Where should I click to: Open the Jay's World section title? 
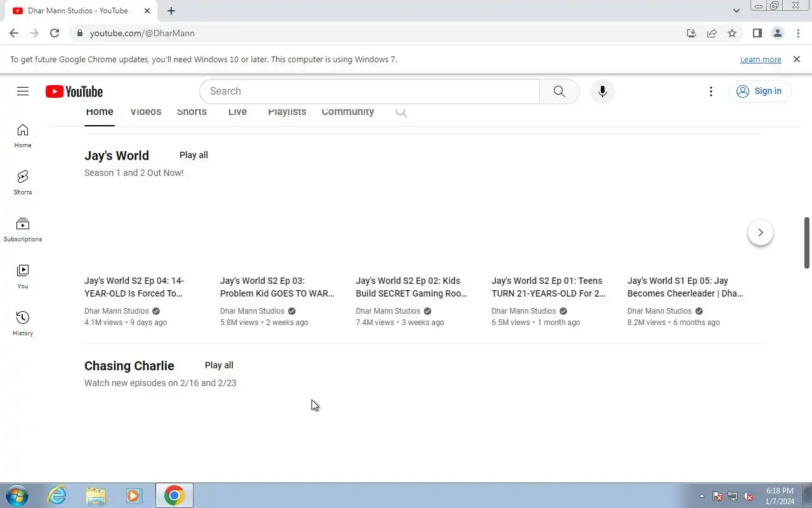(x=117, y=156)
